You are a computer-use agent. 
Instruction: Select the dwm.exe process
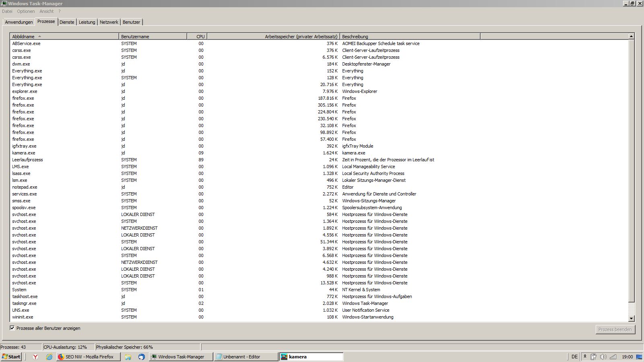coord(319,64)
